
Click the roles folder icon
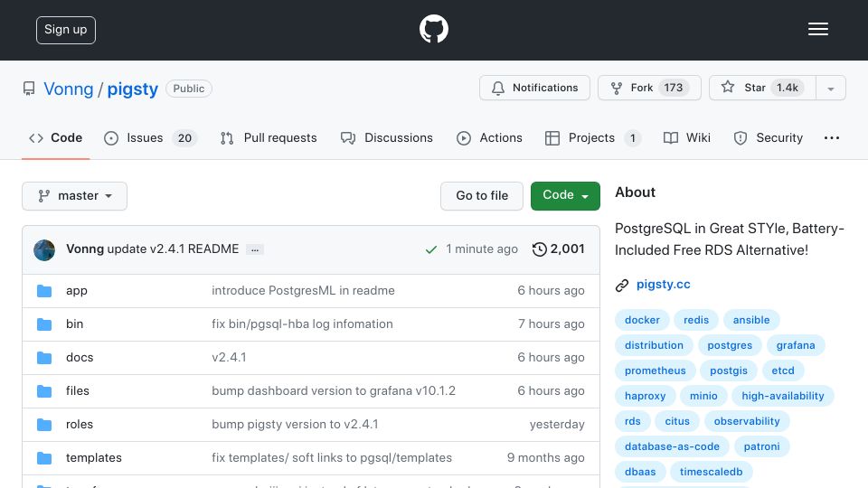(x=44, y=425)
